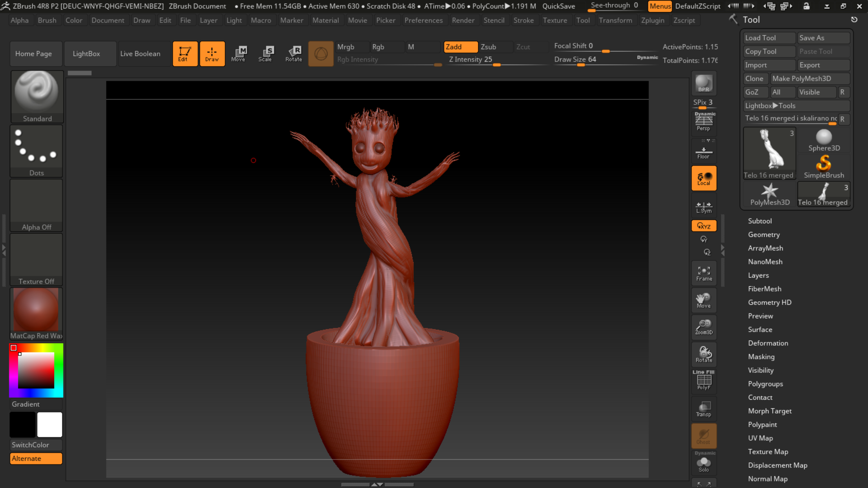Image resolution: width=868 pixels, height=488 pixels.
Task: Expand the ArrayMesh section
Action: (765, 248)
